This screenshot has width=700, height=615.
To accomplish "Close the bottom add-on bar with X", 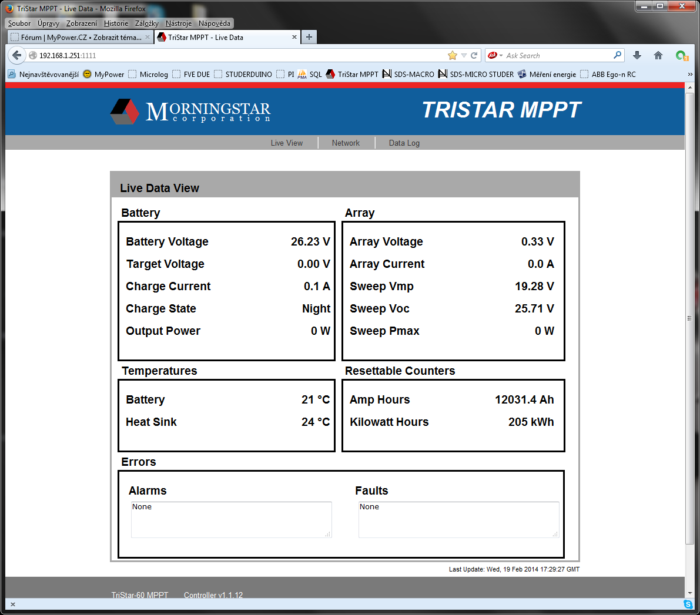I will 13,604.
